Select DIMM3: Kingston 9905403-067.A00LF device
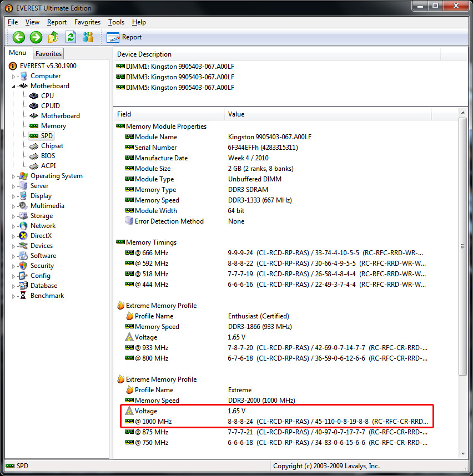The width and height of the screenshot is (473, 476). 175,77
